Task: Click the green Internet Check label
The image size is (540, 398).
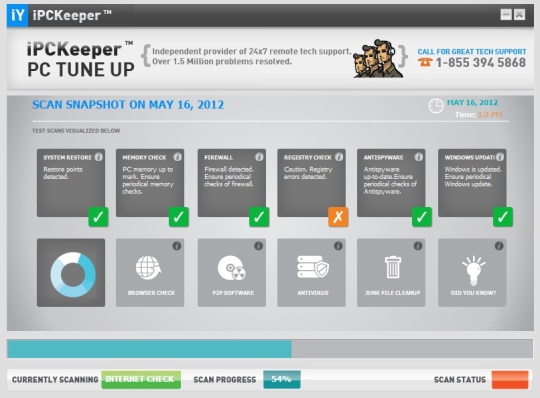Action: [x=141, y=379]
